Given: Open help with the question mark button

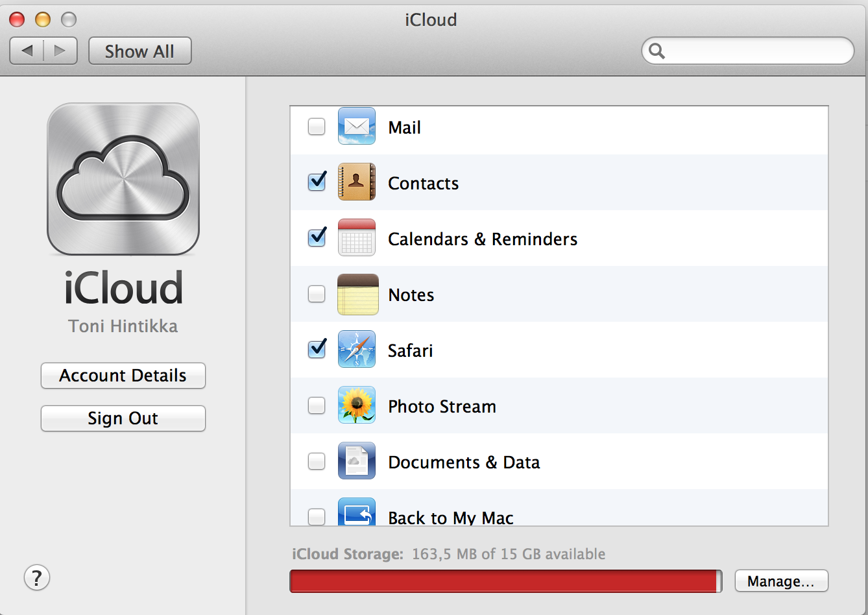Looking at the screenshot, I should pyautogui.click(x=37, y=577).
